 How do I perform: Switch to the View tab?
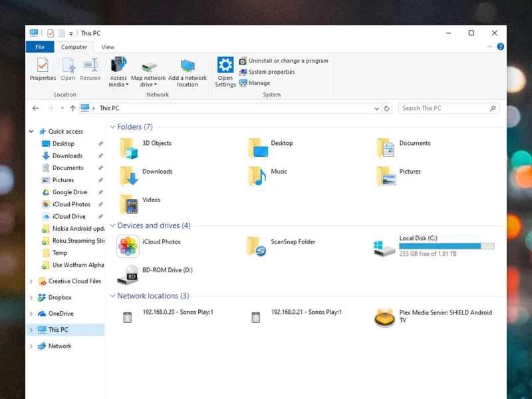[108, 47]
